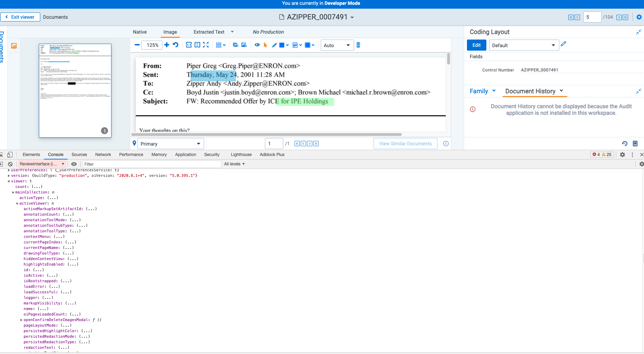Image resolution: width=644 pixels, height=354 pixels.
Task: Open the Default coding layout dropdown
Action: pos(524,45)
